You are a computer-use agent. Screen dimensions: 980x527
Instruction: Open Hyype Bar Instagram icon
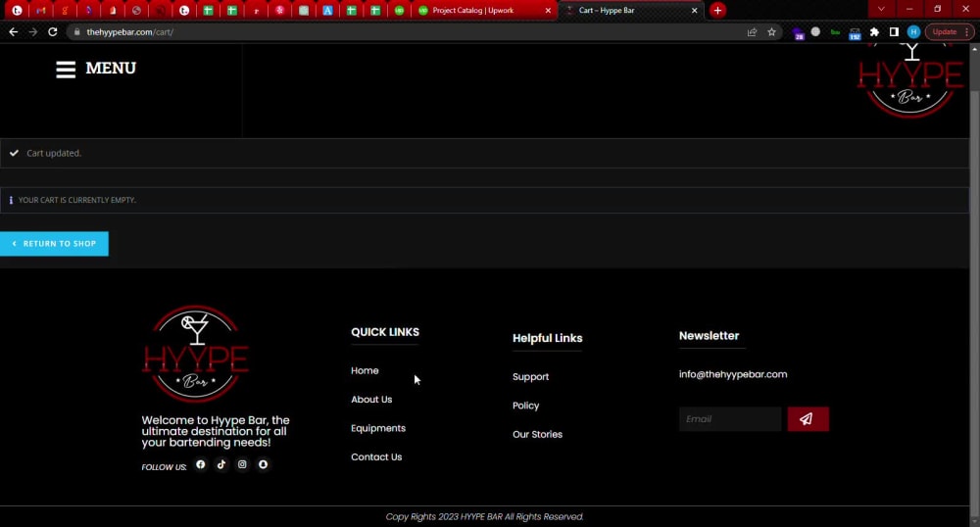pyautogui.click(x=242, y=464)
